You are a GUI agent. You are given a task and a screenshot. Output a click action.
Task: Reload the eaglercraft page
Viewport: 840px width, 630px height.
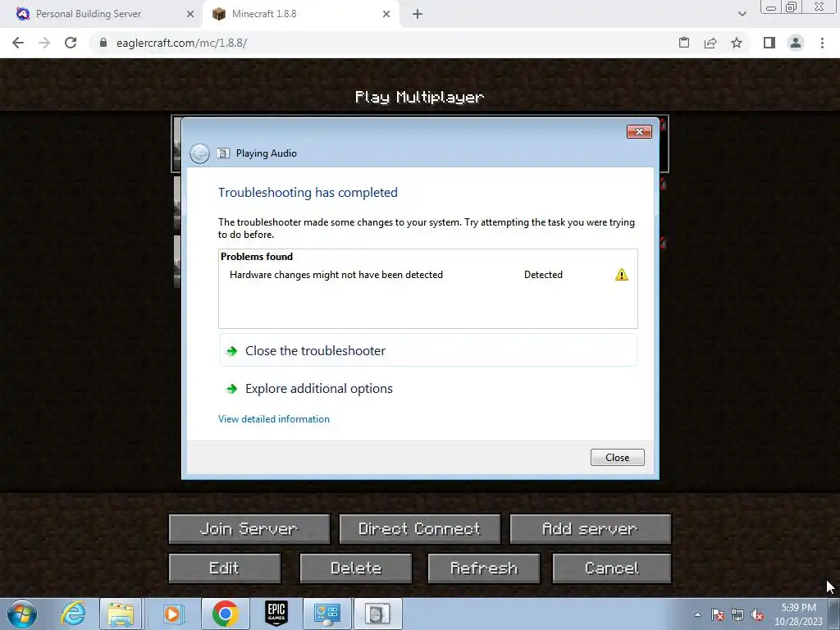(x=71, y=43)
